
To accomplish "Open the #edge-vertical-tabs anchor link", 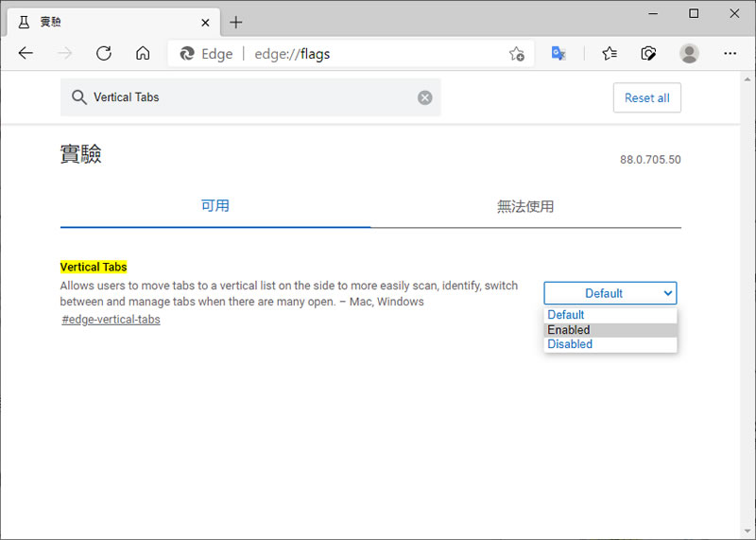I will [x=111, y=320].
